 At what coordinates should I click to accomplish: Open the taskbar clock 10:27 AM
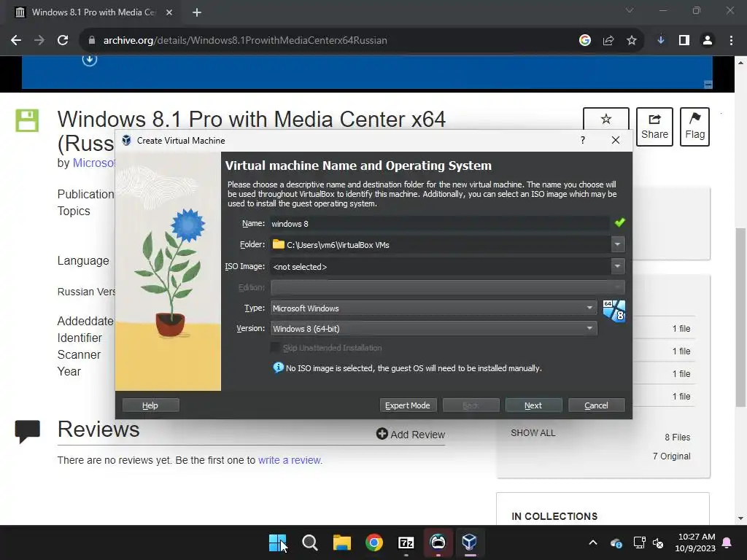695,542
